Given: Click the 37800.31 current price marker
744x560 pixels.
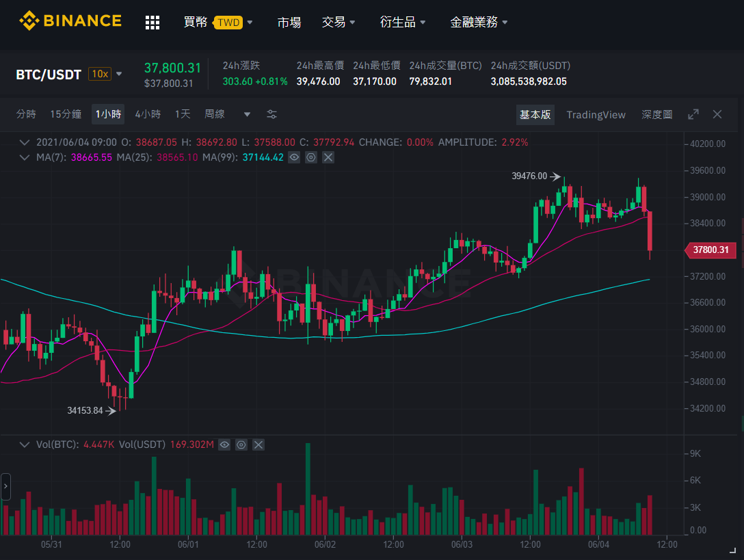Looking at the screenshot, I should (x=710, y=250).
